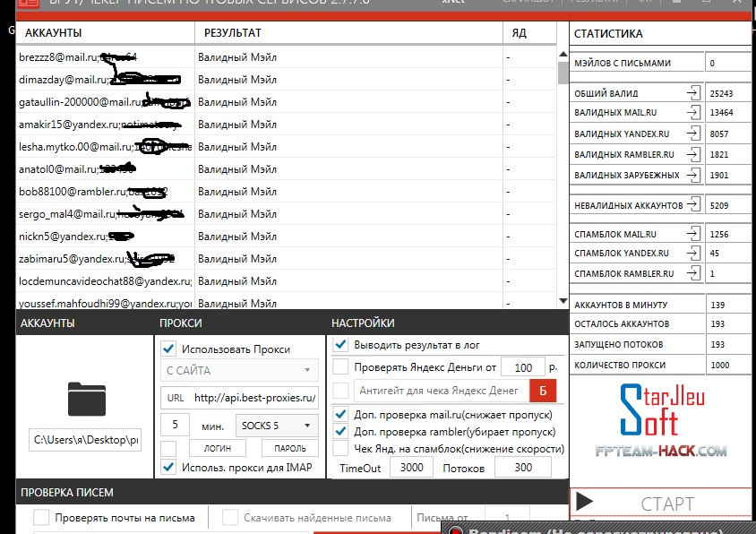Select the anatol0@mail.ru account row
Viewport: 756px width, 534px height.
coord(286,169)
